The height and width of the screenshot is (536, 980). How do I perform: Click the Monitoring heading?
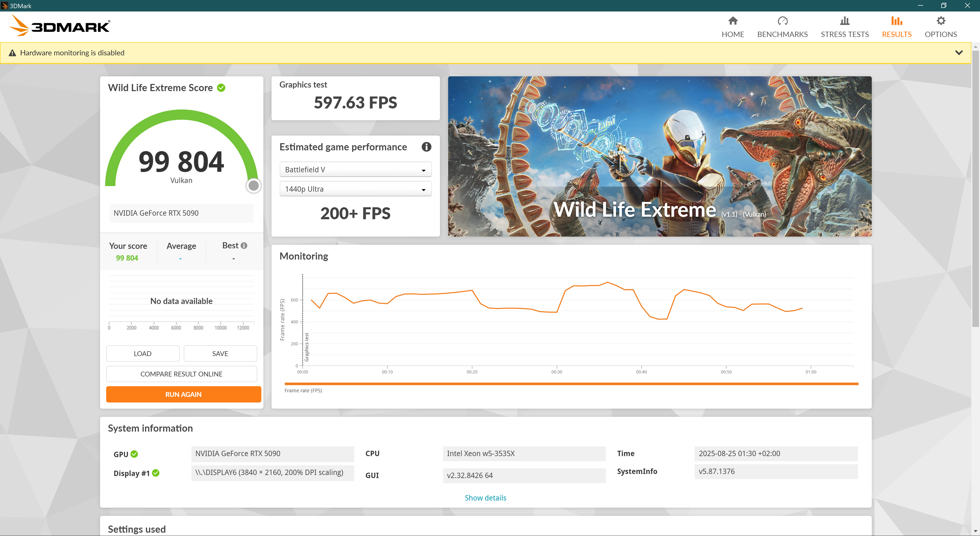click(304, 256)
